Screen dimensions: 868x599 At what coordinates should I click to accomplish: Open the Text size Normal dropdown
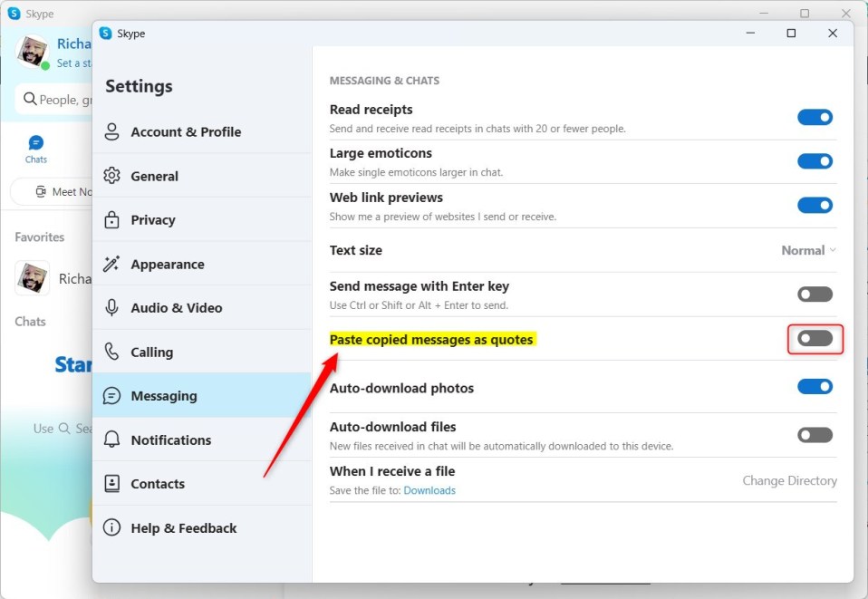[x=808, y=250]
